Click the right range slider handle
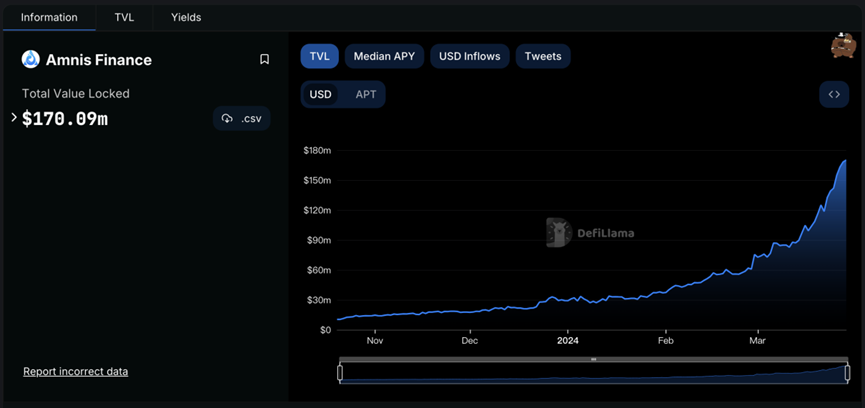 click(x=847, y=373)
